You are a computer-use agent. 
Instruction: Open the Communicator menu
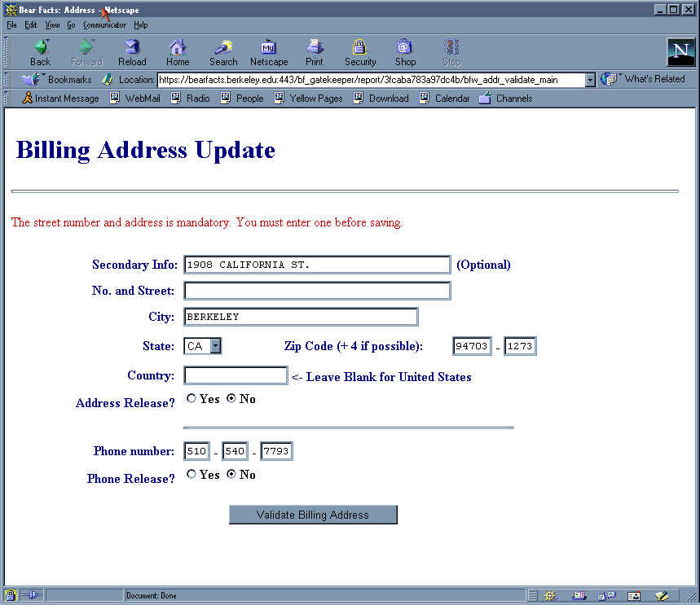point(104,25)
